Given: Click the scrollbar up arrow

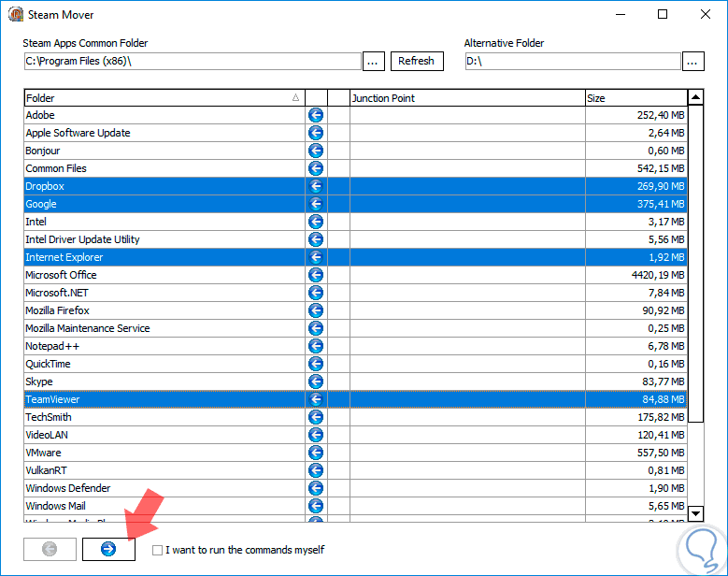Looking at the screenshot, I should [695, 97].
